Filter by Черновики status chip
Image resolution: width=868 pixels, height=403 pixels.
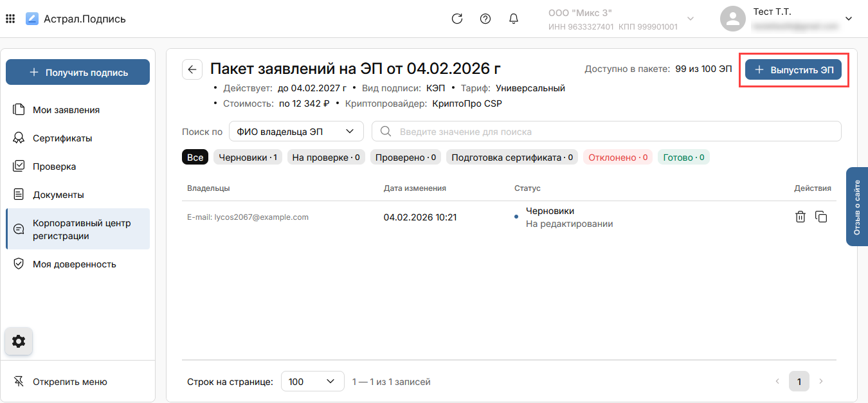coord(248,157)
